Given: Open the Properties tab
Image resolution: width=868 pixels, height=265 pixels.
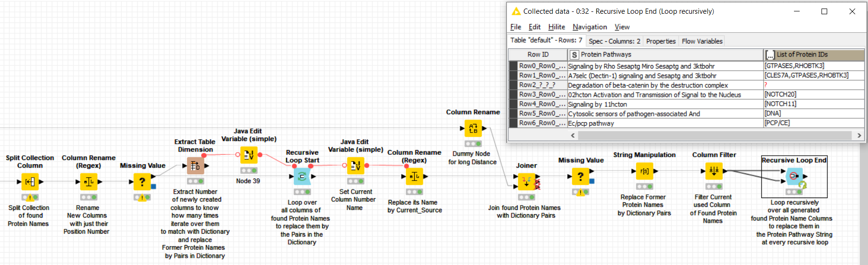Looking at the screenshot, I should [x=661, y=41].
